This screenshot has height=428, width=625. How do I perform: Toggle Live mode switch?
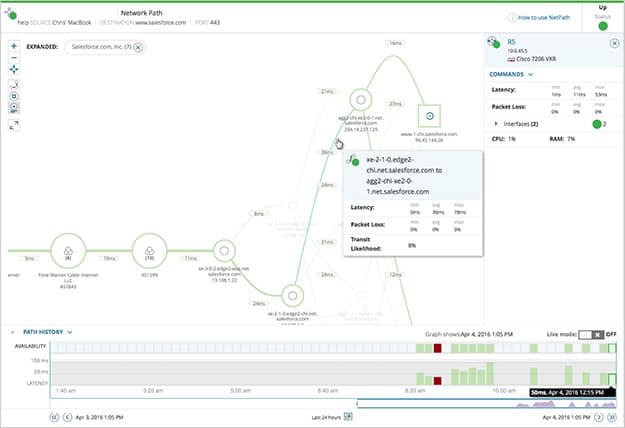pos(592,335)
